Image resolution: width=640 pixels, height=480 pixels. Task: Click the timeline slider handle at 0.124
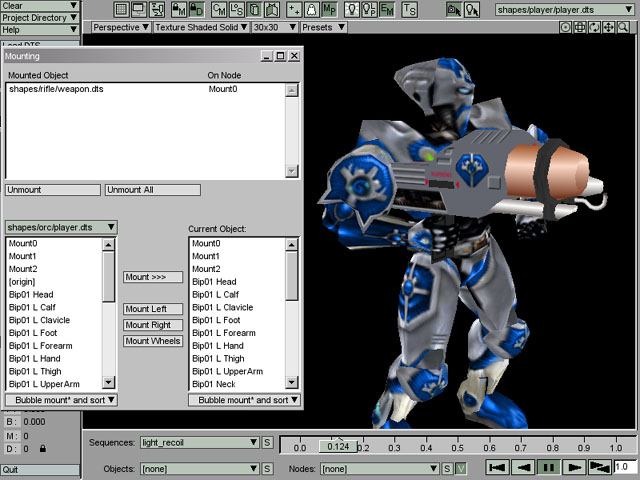tap(338, 447)
